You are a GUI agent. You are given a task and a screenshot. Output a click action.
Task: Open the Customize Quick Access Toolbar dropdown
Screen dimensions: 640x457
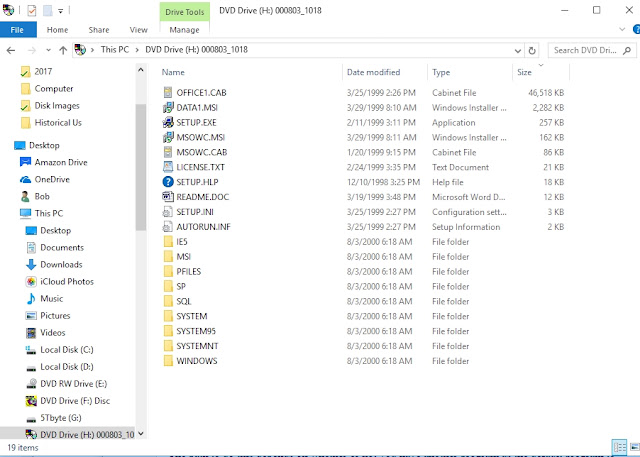(x=60, y=11)
